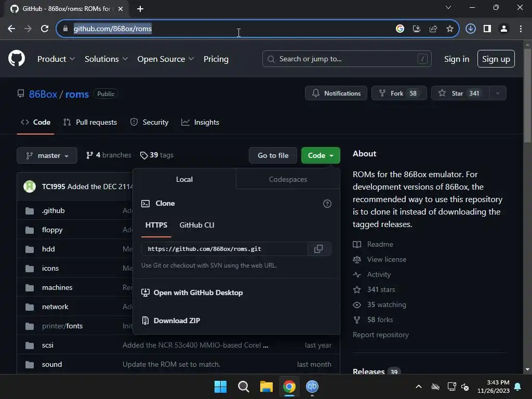Click the Sign up button
Image resolution: width=532 pixels, height=399 pixels.
496,59
